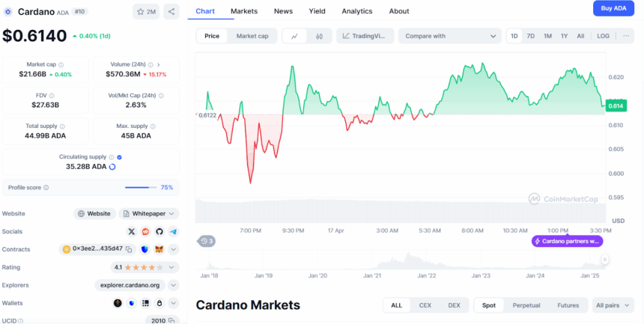The height and width of the screenshot is (324, 644).
Task: Switch chart to candlestick view
Action: pyautogui.click(x=319, y=36)
